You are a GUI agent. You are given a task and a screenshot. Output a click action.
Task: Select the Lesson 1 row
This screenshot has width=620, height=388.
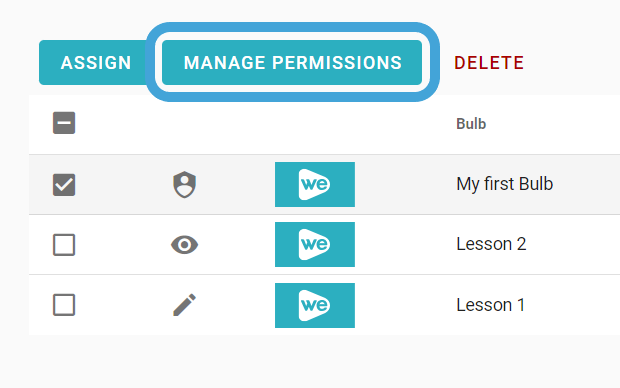[324, 305]
